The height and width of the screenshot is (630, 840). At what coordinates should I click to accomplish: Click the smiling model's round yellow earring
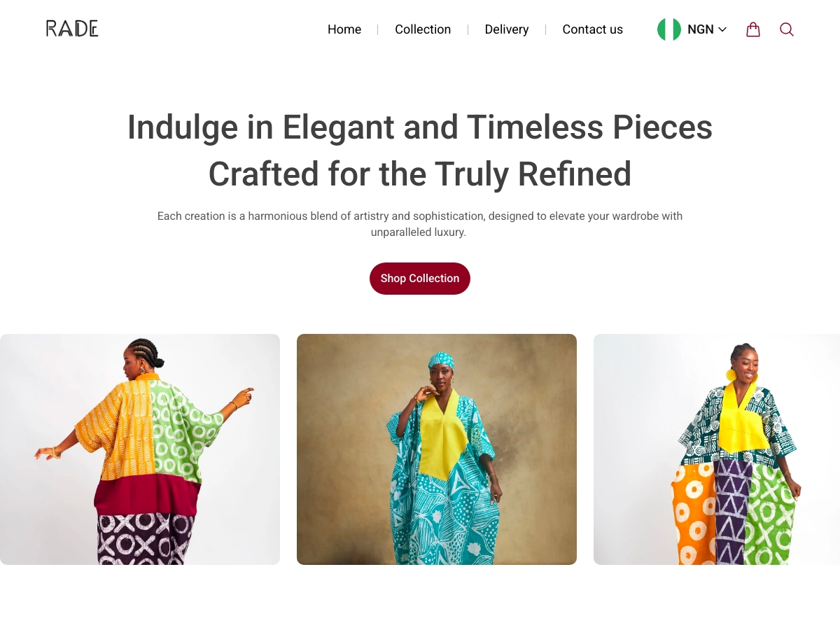pos(731,375)
